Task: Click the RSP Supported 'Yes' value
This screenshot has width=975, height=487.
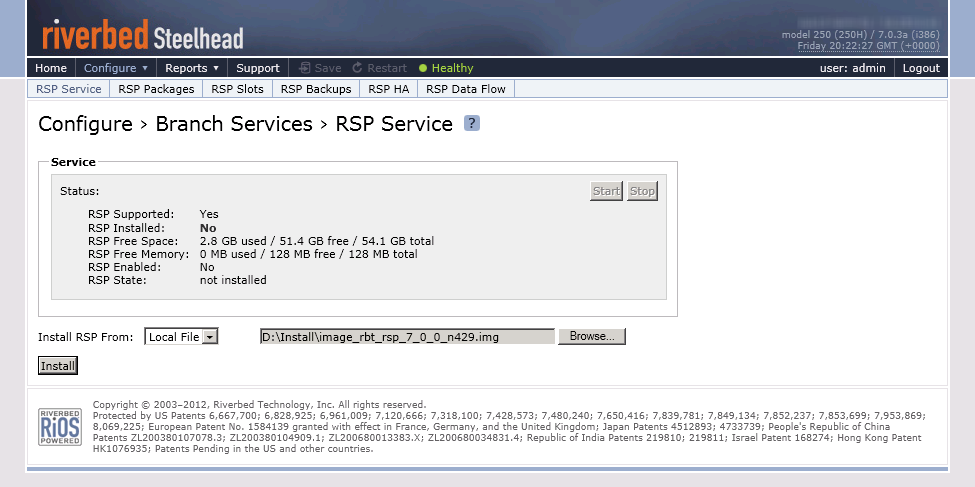Action: point(209,214)
